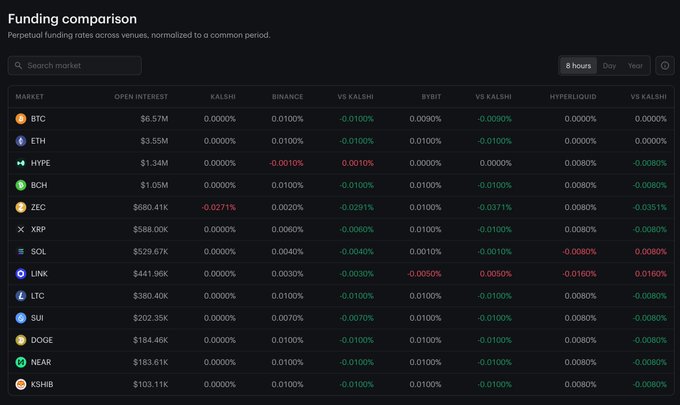Image resolution: width=680 pixels, height=405 pixels.
Task: Click HYPE open interest $1.34M
Action: (x=154, y=163)
